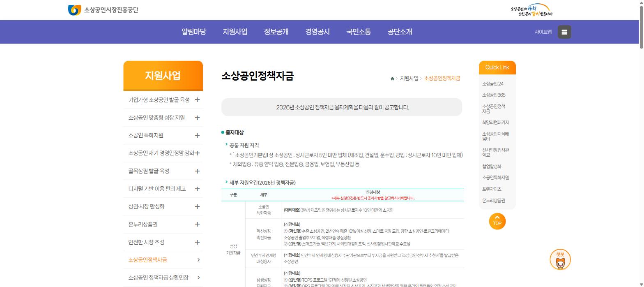Click 지원사업 breadcrumb link
This screenshot has height=287, width=644.
coord(409,78)
